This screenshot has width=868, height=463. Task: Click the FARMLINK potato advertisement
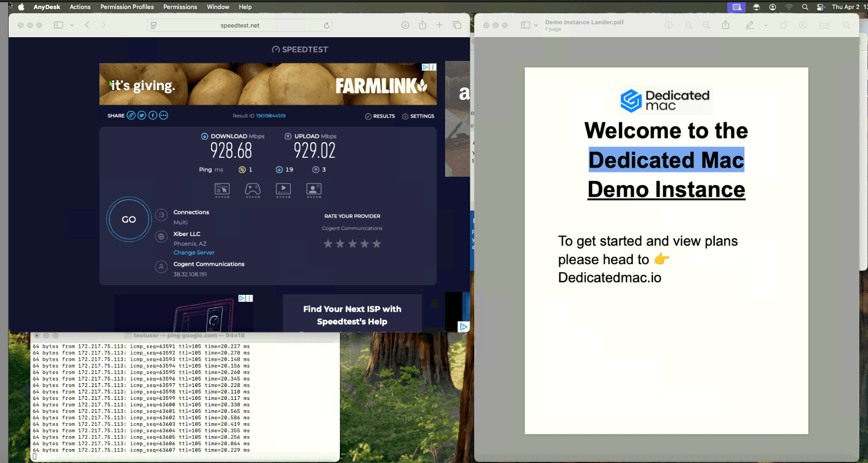coord(268,84)
